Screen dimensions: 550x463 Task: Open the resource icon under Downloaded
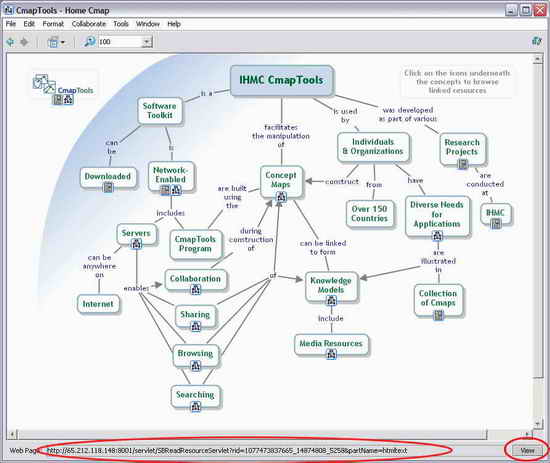coord(108,188)
